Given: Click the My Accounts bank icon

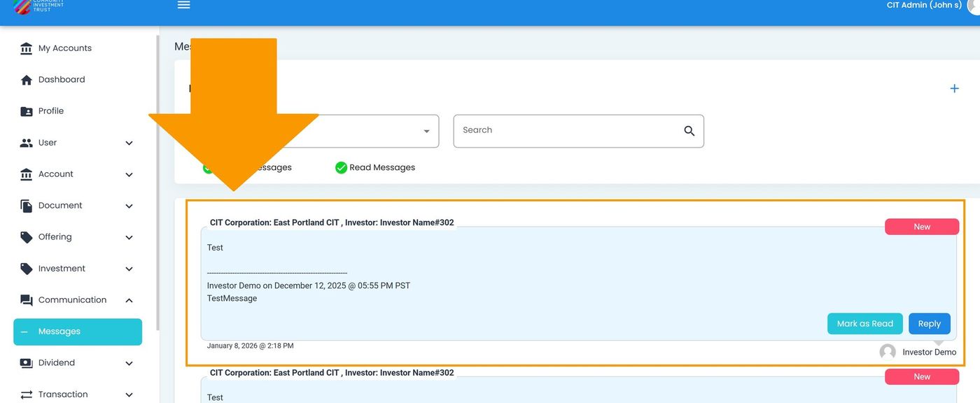Looking at the screenshot, I should [x=27, y=48].
